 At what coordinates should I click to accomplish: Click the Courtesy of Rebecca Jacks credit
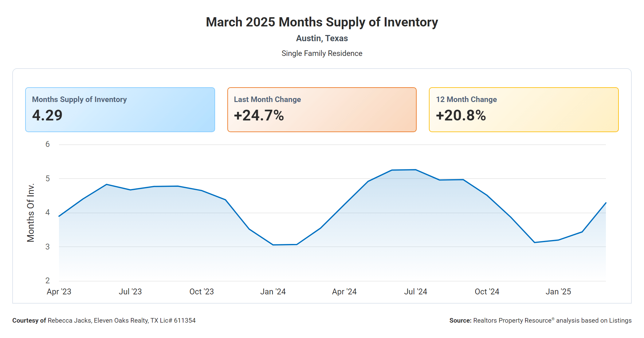pyautogui.click(x=104, y=320)
